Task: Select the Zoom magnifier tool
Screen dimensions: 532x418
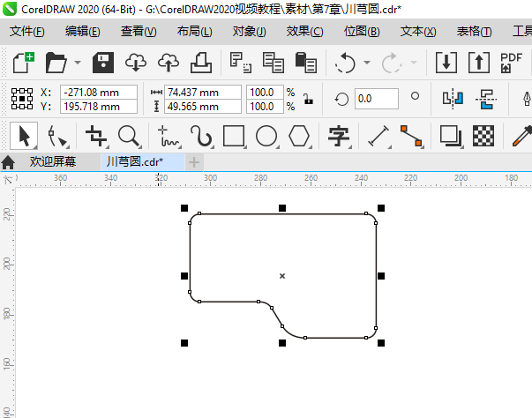Action: click(x=129, y=137)
